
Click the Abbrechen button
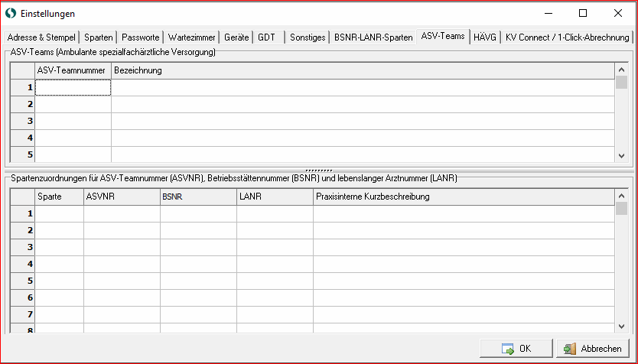click(592, 348)
